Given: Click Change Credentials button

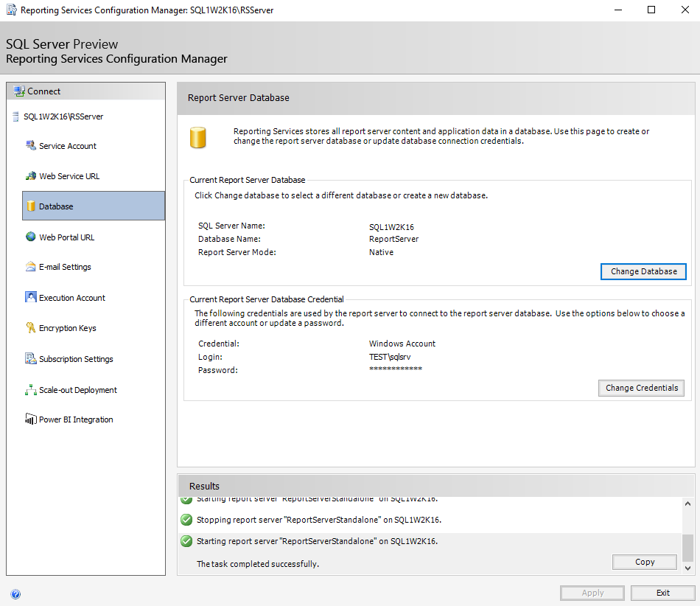Looking at the screenshot, I should pyautogui.click(x=642, y=388).
